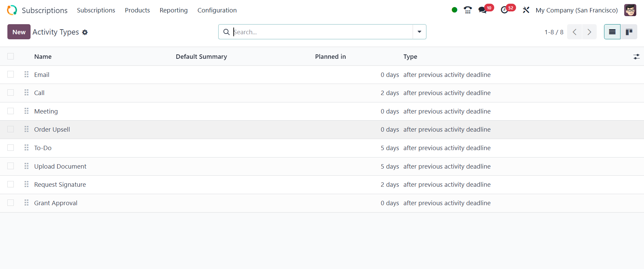Viewport: 644px width, 269px height.
Task: Open the user avatar menu
Action: [x=630, y=10]
